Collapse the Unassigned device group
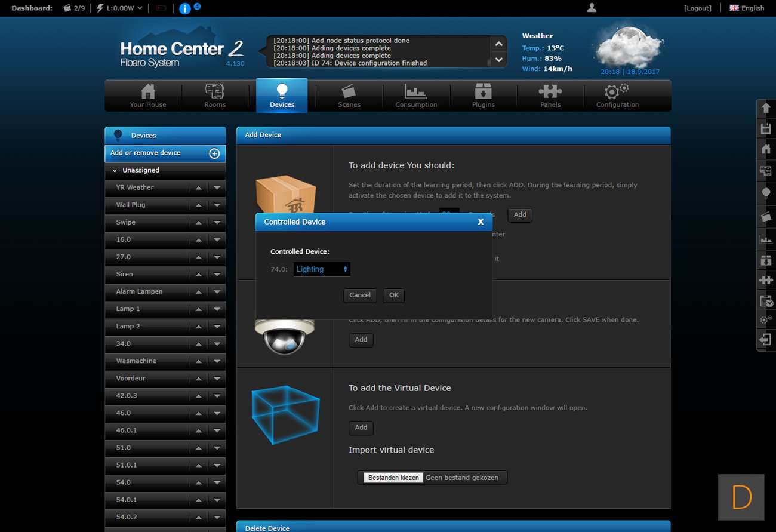Screen dimensions: 776x532 coord(115,171)
